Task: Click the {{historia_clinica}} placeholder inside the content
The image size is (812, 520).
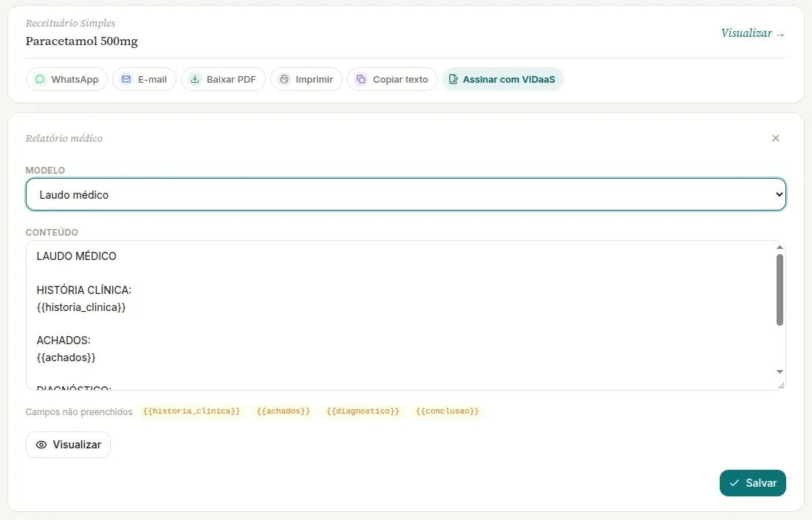Action: click(81, 307)
